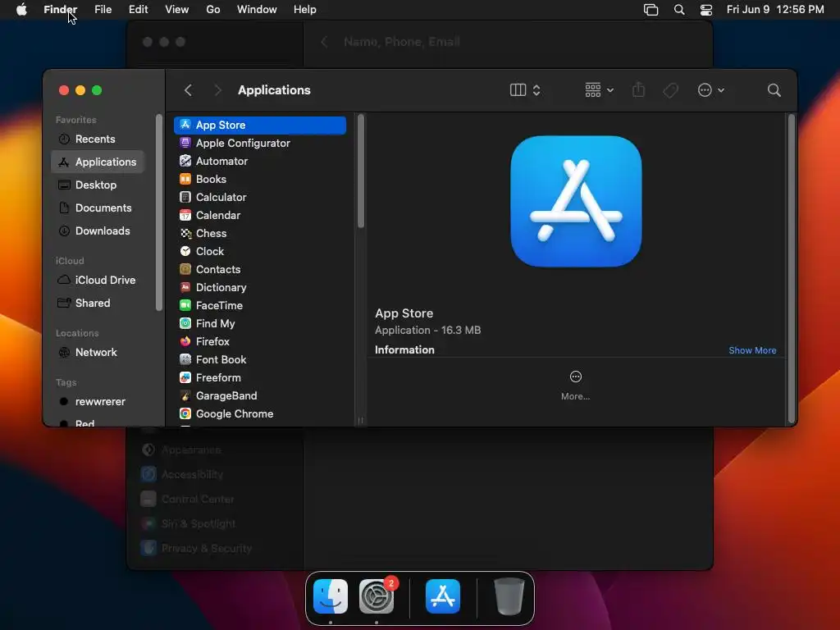Open the Help menu
Viewport: 840px width, 630px height.
[305, 10]
